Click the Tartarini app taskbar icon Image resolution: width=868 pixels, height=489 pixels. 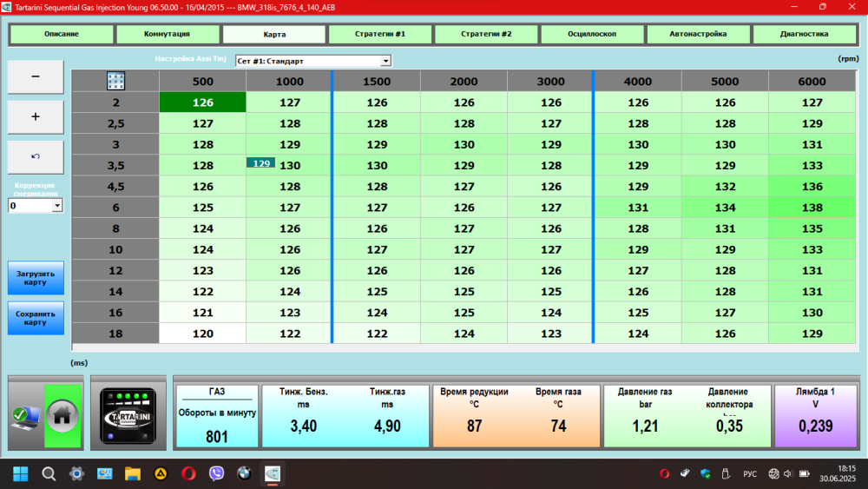coord(273,473)
